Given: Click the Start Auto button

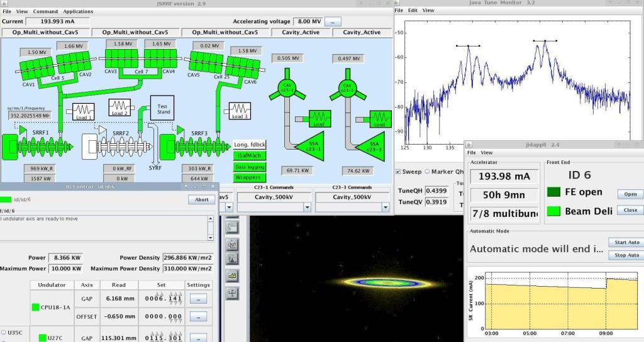Looking at the screenshot, I should [625, 243].
